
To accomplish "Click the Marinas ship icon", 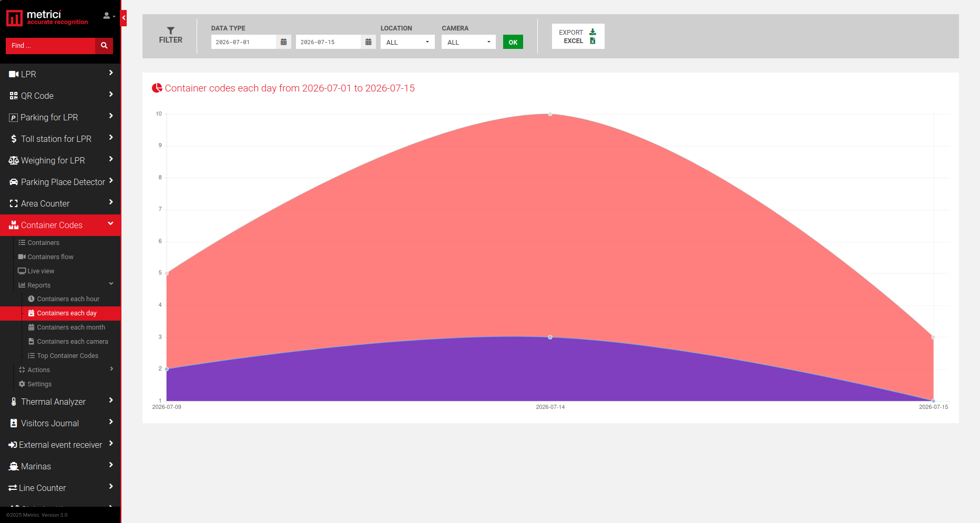I will click(x=14, y=466).
